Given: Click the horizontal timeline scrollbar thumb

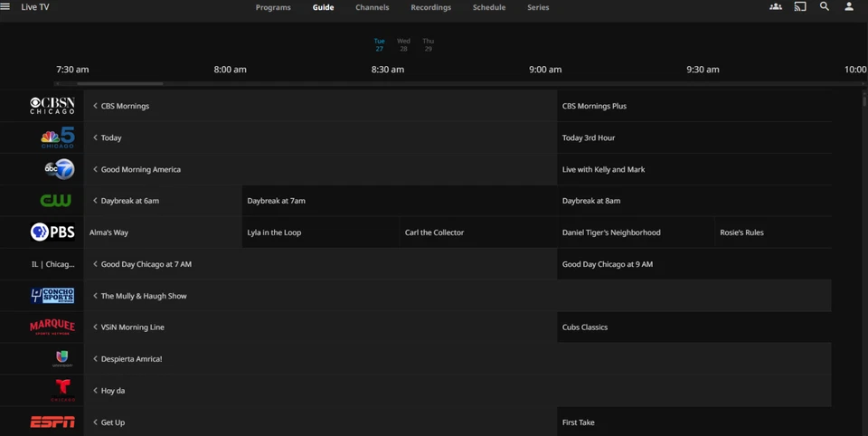Looking at the screenshot, I should coord(119,83).
